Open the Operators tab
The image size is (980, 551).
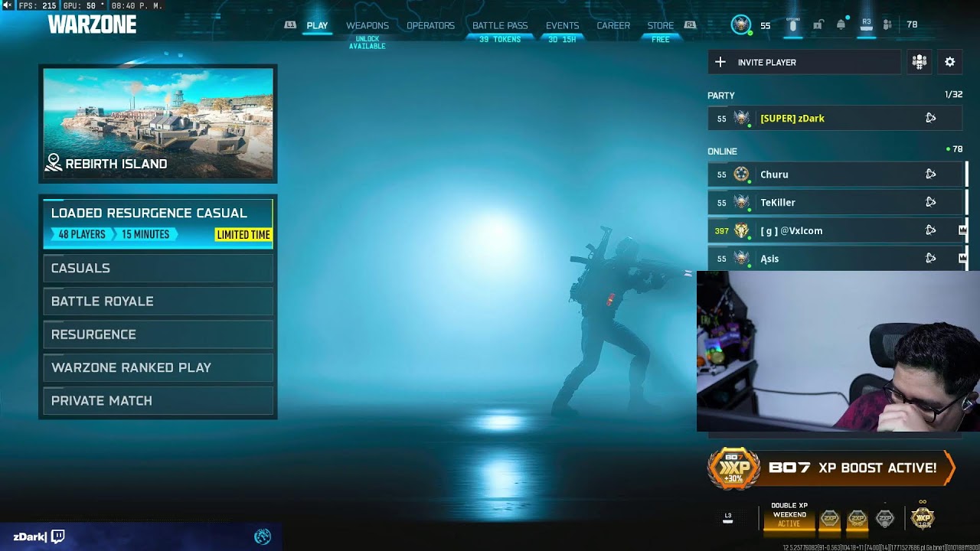(x=430, y=25)
